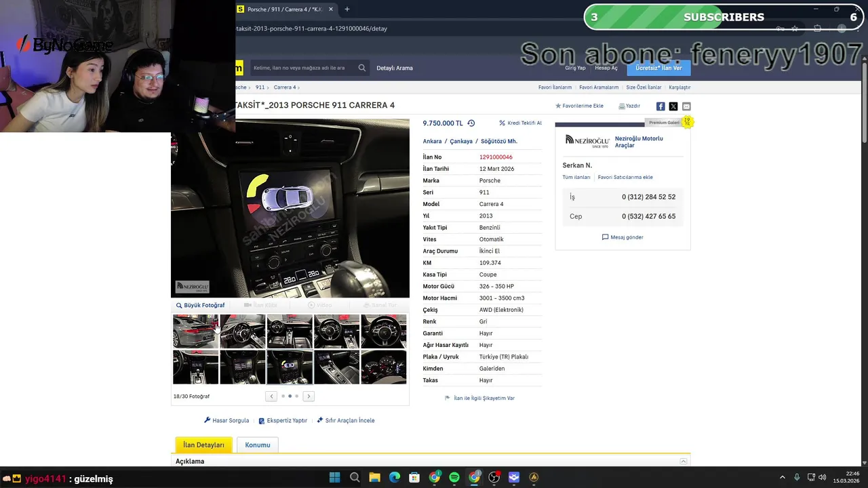Click listing number 1291000046

[x=496, y=157]
